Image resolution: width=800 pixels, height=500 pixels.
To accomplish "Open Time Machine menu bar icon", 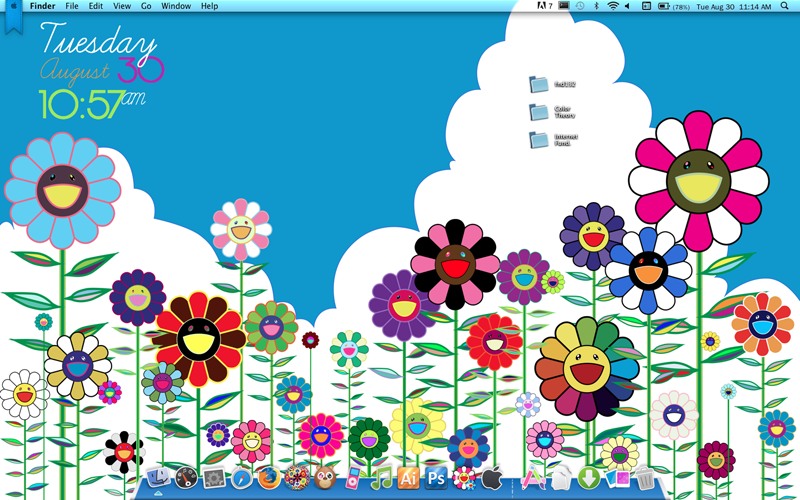I will coord(580,6).
